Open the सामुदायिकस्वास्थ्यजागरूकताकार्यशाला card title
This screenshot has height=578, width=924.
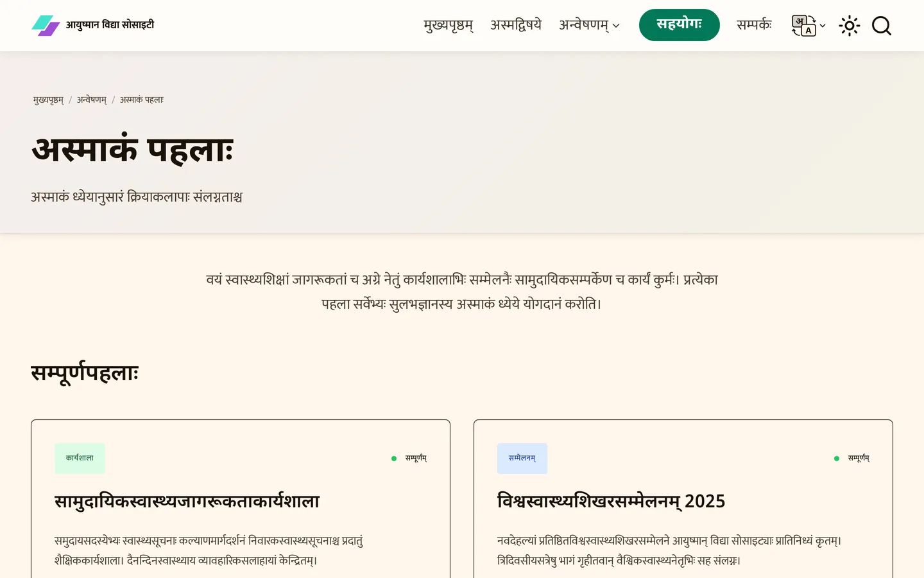pos(187,502)
